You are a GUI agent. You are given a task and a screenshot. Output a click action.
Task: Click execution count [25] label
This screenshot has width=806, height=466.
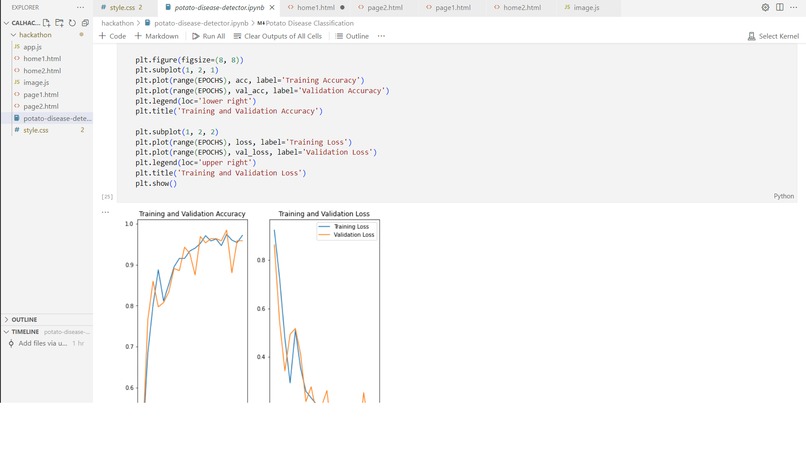coord(107,197)
